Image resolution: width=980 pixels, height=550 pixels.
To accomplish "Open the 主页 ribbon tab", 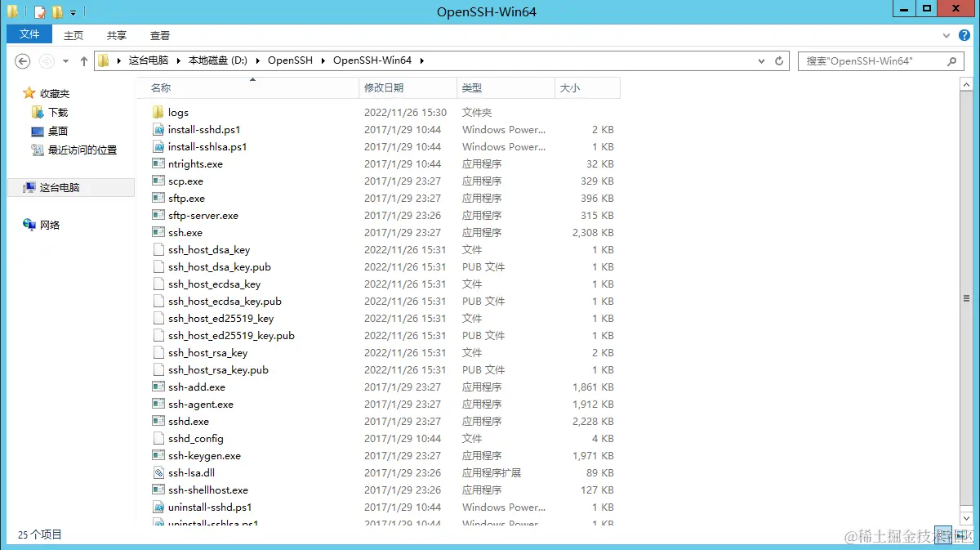I will (x=73, y=35).
